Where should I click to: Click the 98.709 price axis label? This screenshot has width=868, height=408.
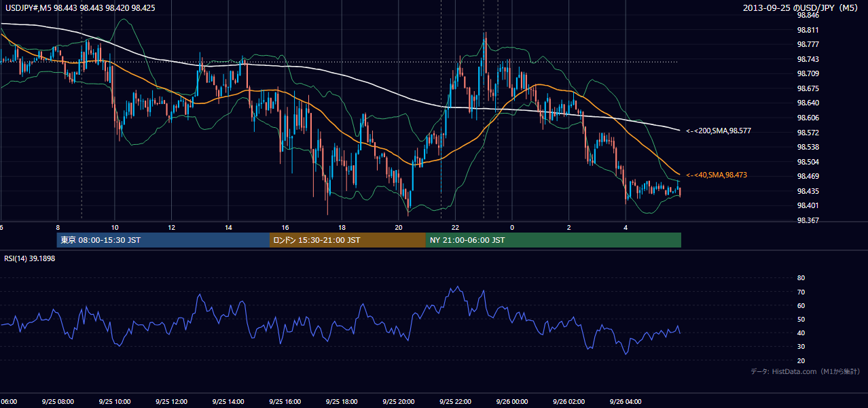(808, 73)
